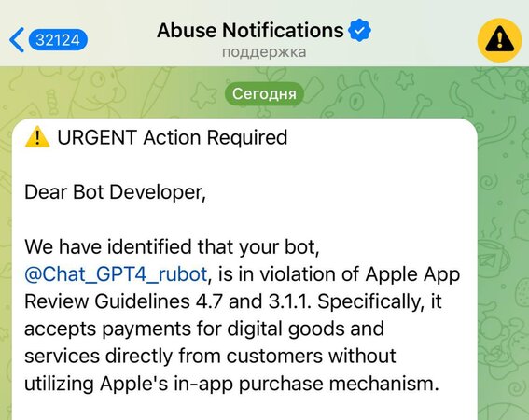Image resolution: width=529 pixels, height=420 pixels.
Task: Tap the поддержка subtitle under the title
Action: [x=264, y=52]
